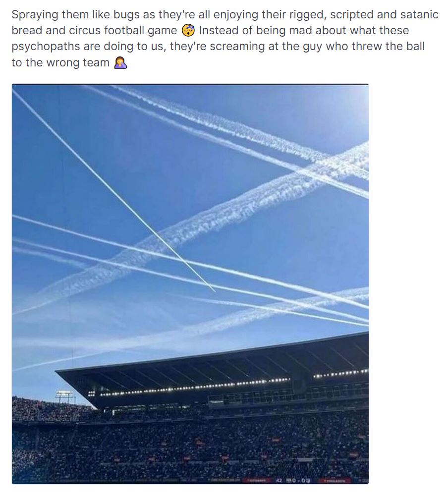Click the facepalm woman emoji ending the post
Viewport: 448px width, 499px height.
(120, 62)
